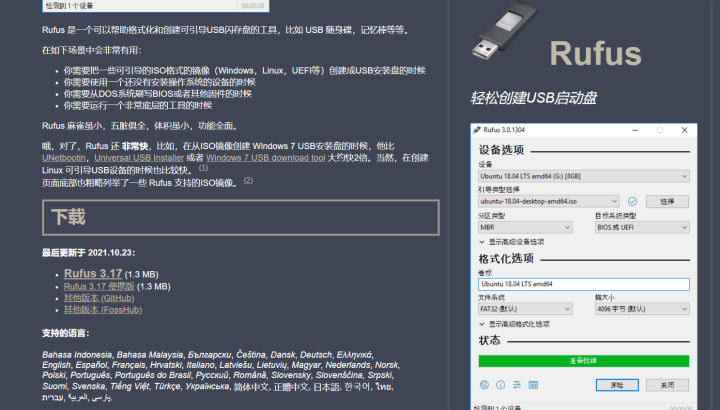The image size is (720, 410).
Task: Click footnote (1) reference
Action: coord(203,168)
